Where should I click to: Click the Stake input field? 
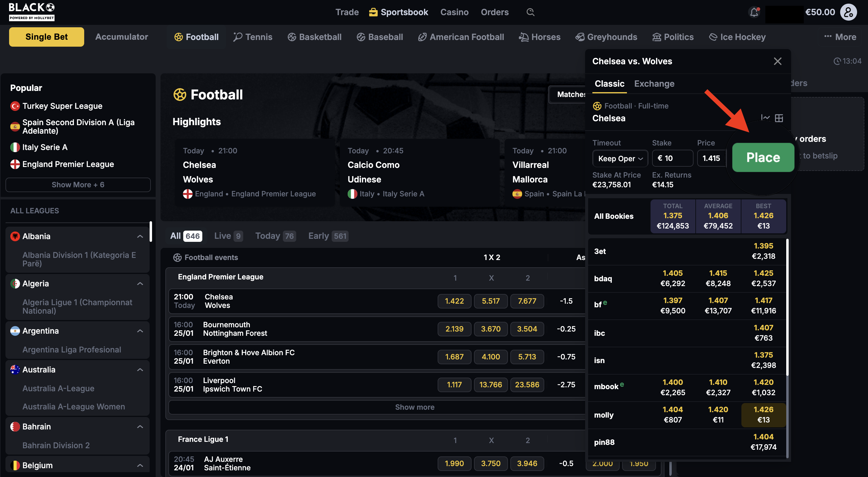click(673, 158)
